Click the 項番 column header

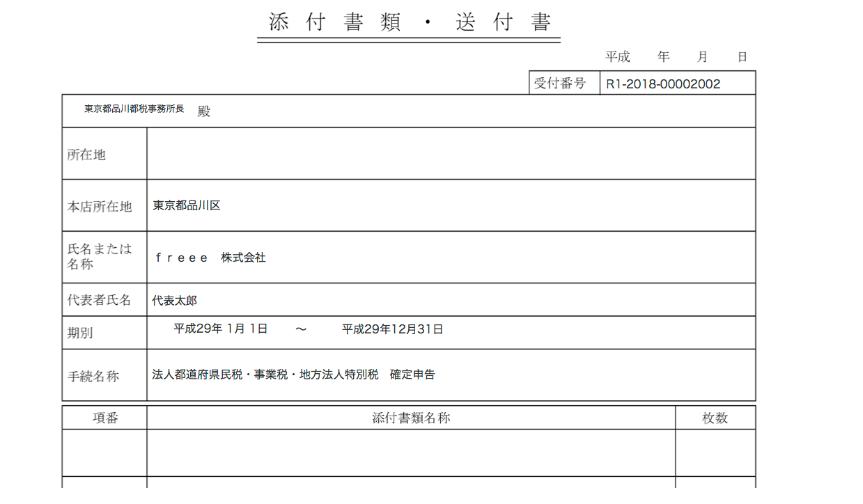[105, 418]
